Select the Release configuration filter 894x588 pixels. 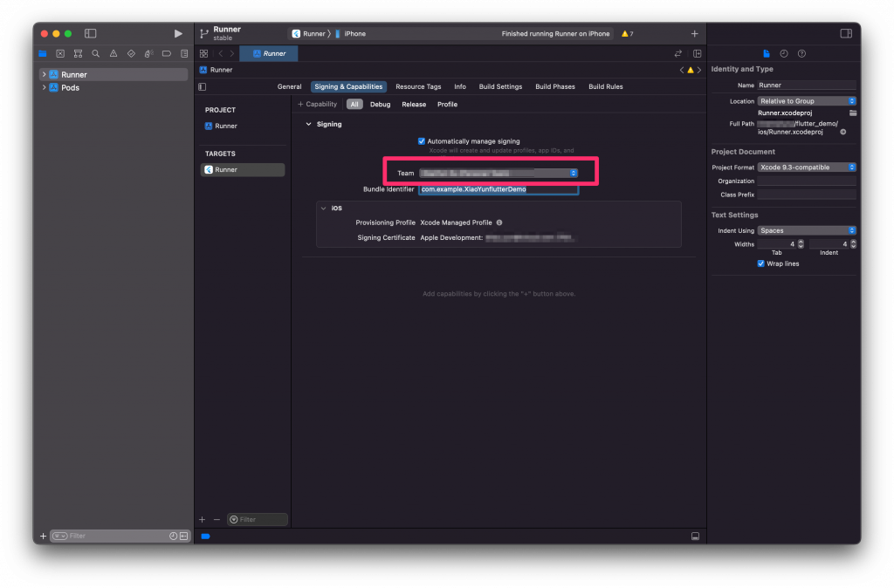(413, 105)
